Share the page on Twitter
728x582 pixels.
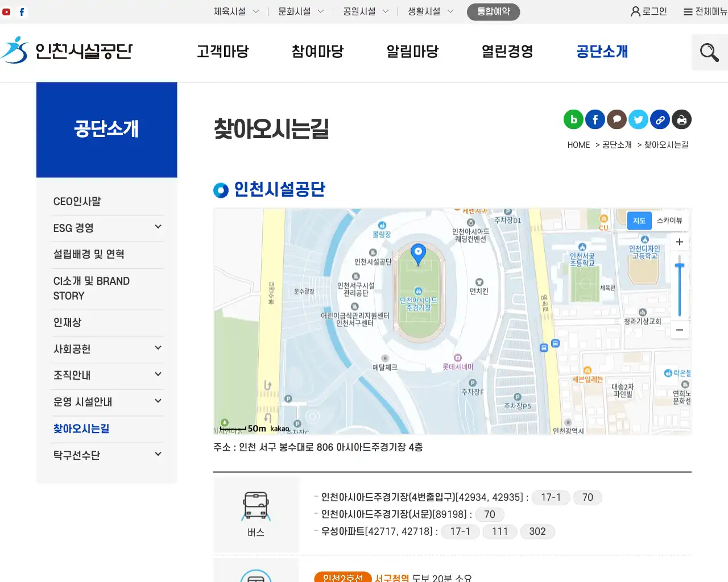pyautogui.click(x=638, y=119)
